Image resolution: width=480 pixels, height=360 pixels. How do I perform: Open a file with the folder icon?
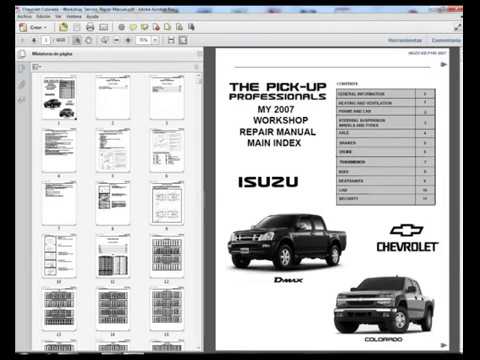63,27
